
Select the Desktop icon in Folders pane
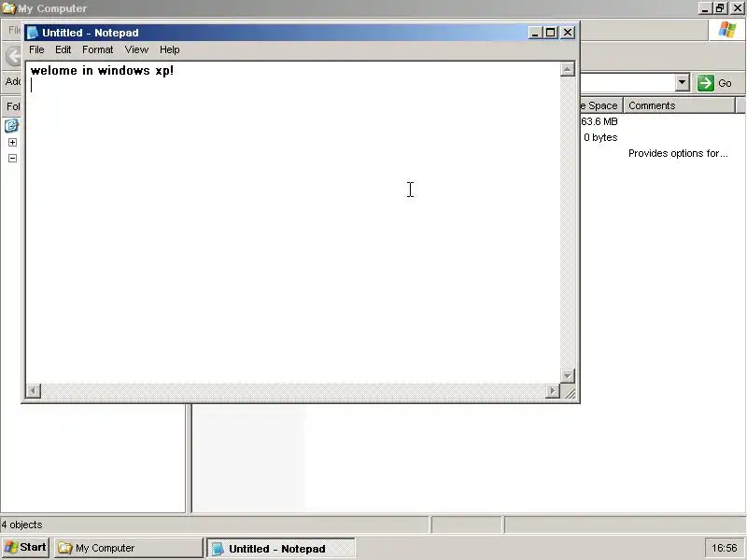point(11,125)
